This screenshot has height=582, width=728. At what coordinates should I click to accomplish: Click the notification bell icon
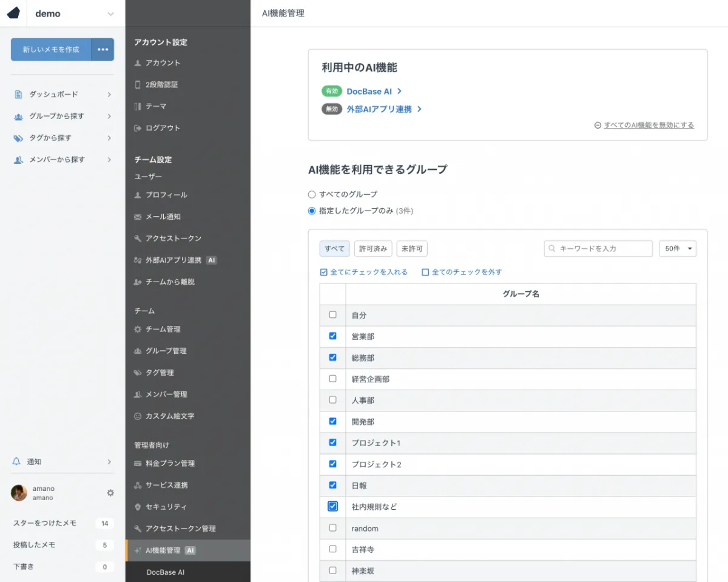[16, 462]
